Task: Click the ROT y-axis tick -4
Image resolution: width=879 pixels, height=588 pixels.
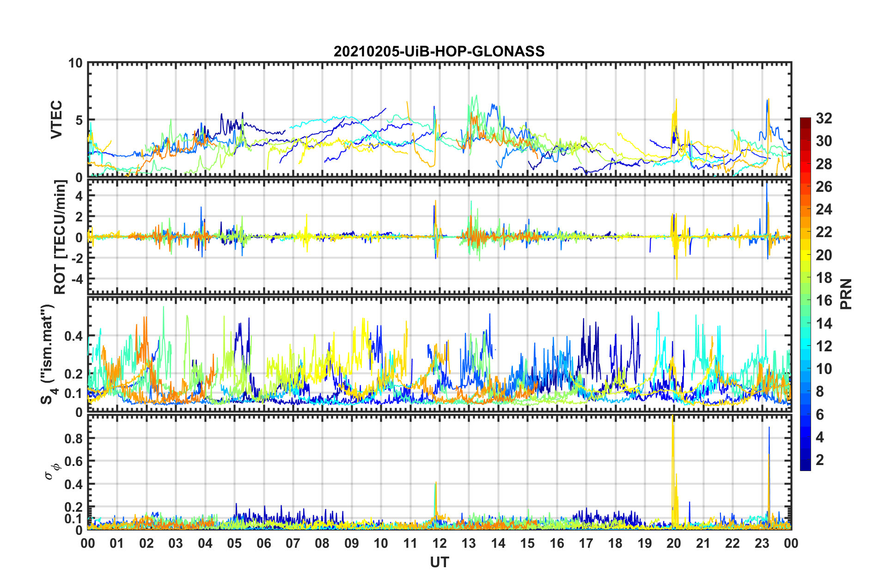Action: (x=76, y=279)
